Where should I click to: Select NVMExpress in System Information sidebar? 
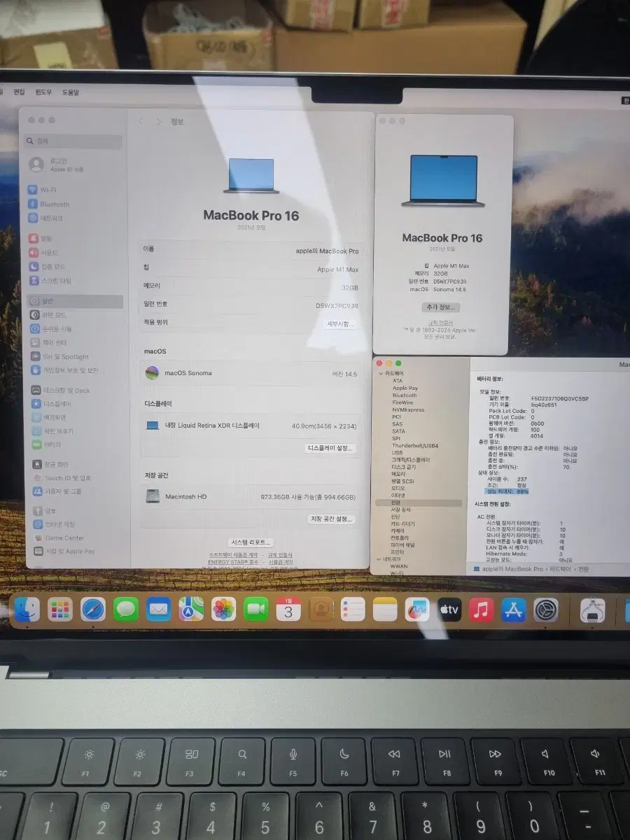(409, 409)
